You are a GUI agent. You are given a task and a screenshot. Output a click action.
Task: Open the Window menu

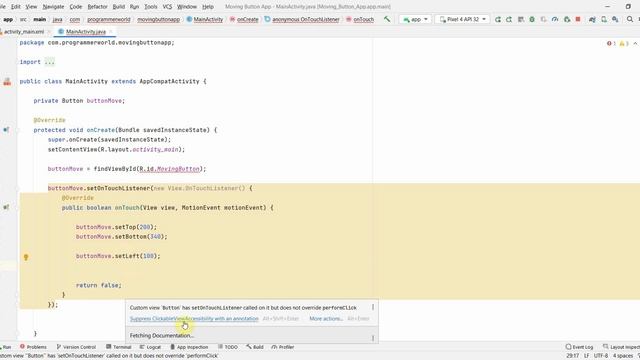pos(187,7)
